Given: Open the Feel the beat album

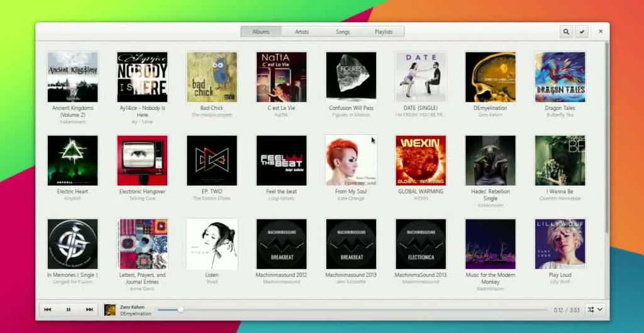Looking at the screenshot, I should point(281,160).
